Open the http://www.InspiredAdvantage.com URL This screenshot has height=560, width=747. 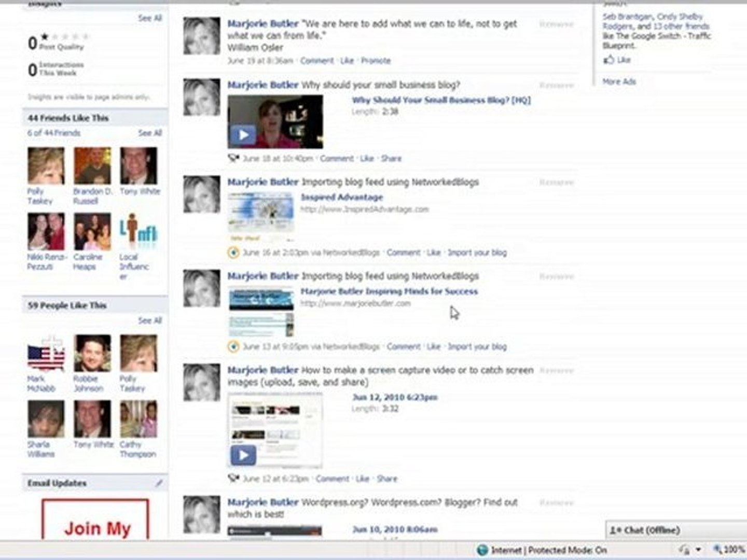[x=365, y=209]
